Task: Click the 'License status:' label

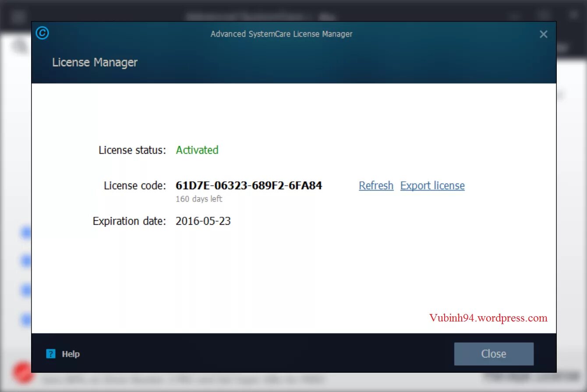Action: click(132, 150)
